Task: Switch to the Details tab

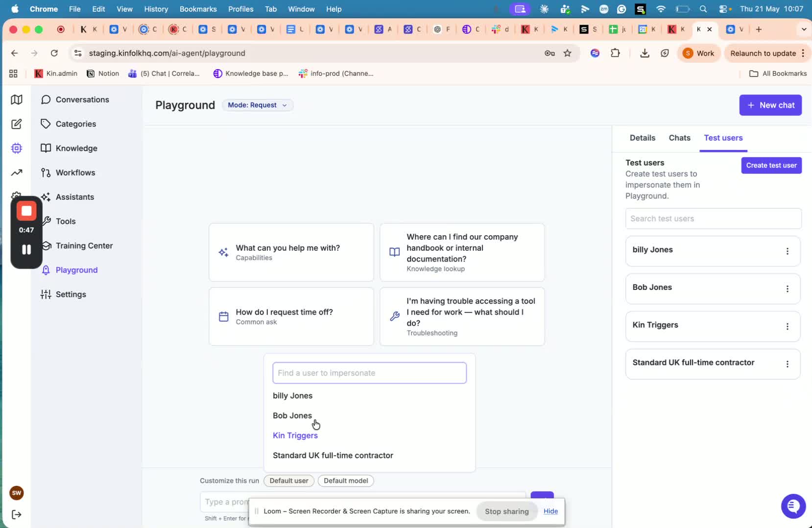Action: (643, 138)
